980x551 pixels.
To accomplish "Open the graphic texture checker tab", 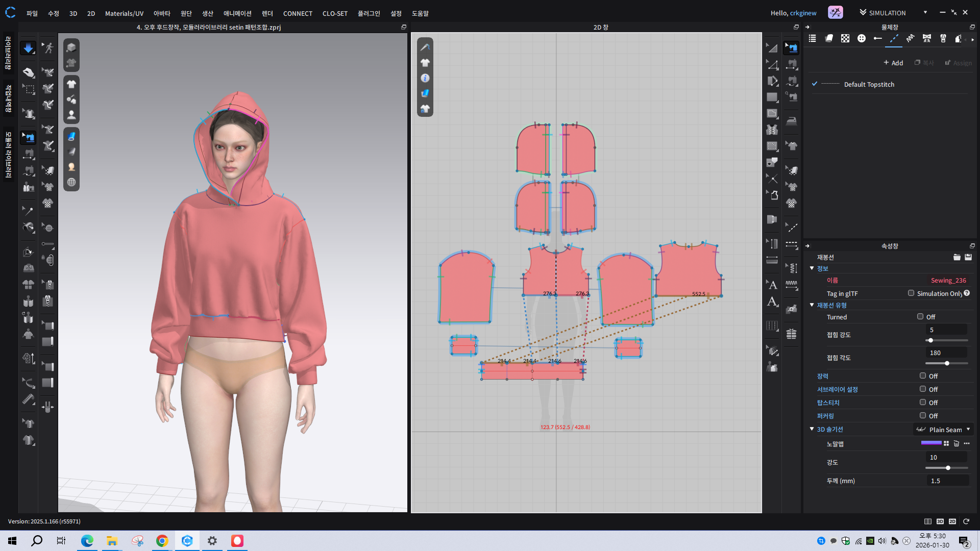I will pos(845,38).
